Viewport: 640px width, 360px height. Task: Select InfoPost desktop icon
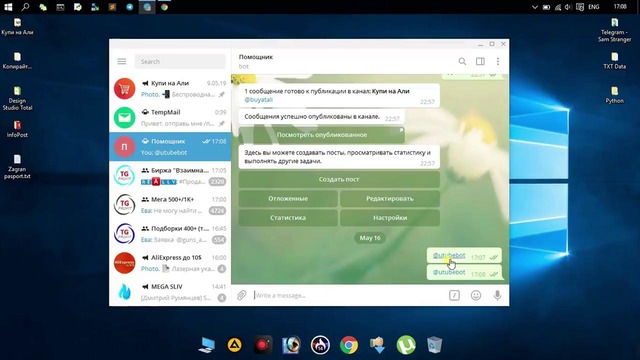click(17, 129)
